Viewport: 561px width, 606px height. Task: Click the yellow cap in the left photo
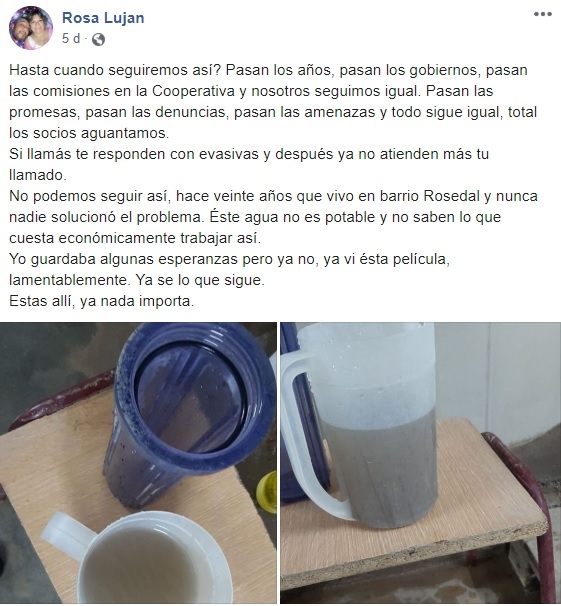[x=267, y=492]
